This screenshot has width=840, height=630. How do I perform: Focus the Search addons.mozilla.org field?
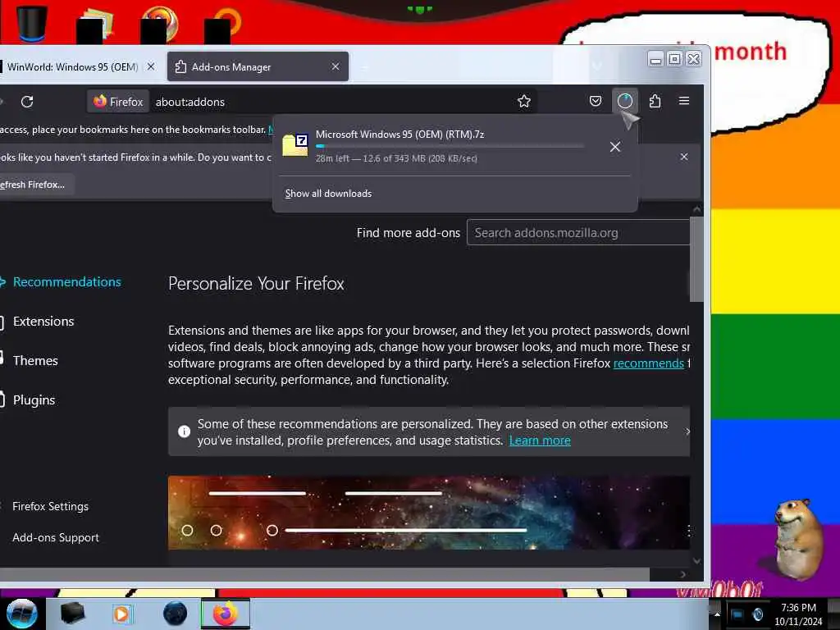pyautogui.click(x=578, y=232)
